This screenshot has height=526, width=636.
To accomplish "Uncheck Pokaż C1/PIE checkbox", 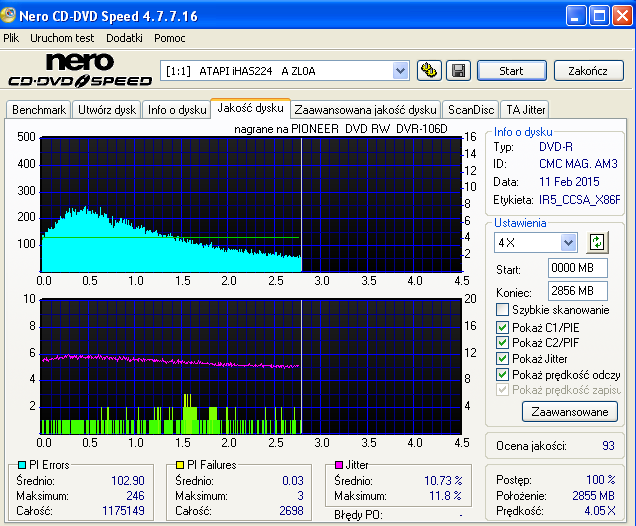I will coord(502,327).
